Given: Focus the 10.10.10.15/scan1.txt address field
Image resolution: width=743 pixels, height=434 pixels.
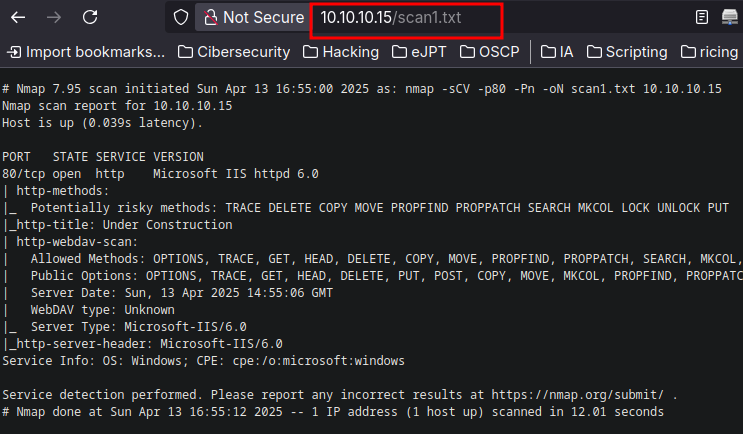Looking at the screenshot, I should click(x=406, y=18).
